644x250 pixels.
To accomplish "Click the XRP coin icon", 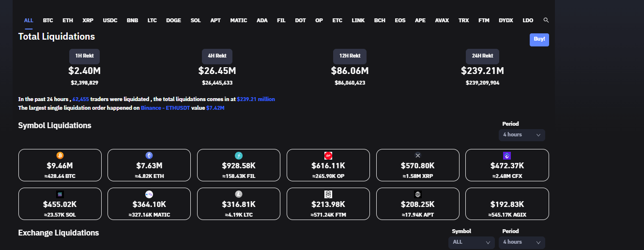I will [418, 156].
